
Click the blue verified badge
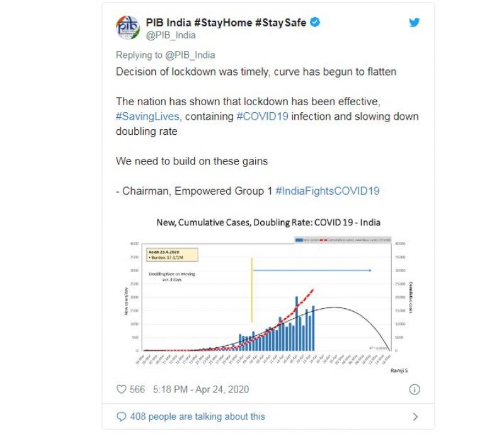coord(315,22)
